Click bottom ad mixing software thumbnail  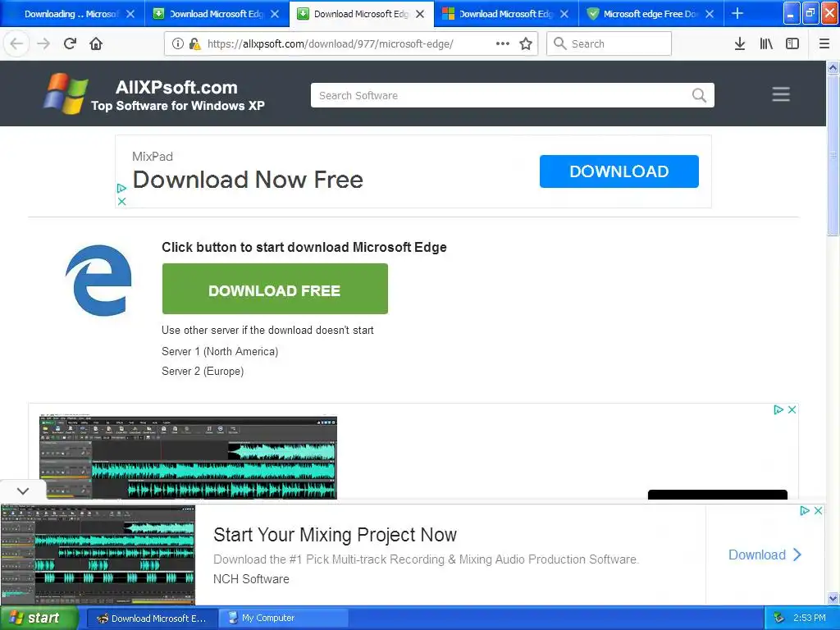(x=98, y=555)
